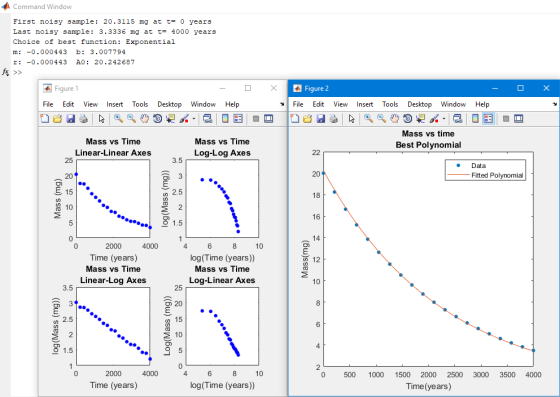
Task: Select Zoom In tool in Figure 2 toolbar
Action: click(368, 119)
